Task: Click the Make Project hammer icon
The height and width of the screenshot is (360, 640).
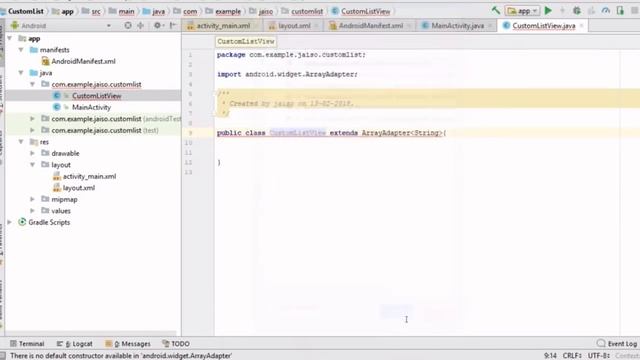Action: pyautogui.click(x=496, y=11)
